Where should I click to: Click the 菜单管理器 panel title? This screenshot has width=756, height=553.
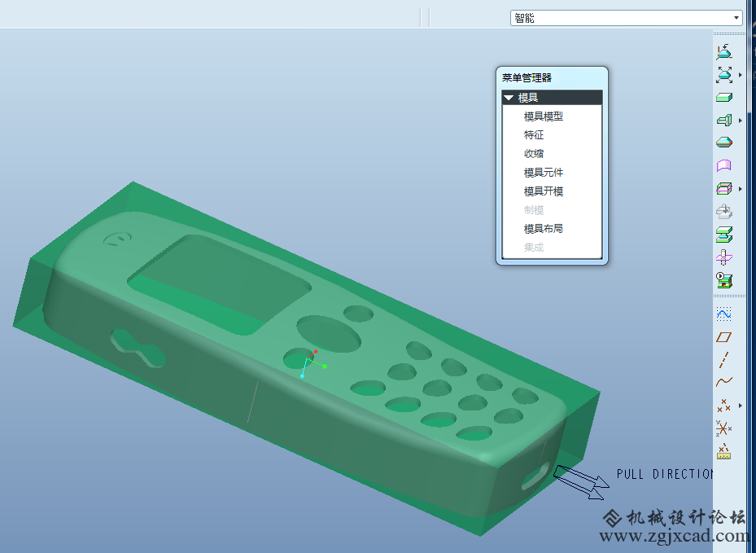(x=527, y=77)
